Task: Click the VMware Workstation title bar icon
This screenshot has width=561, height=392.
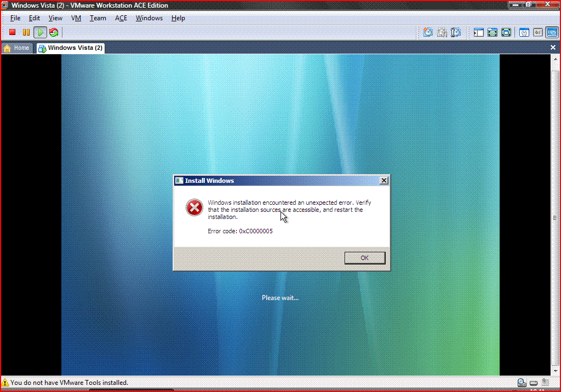Action: [5, 5]
